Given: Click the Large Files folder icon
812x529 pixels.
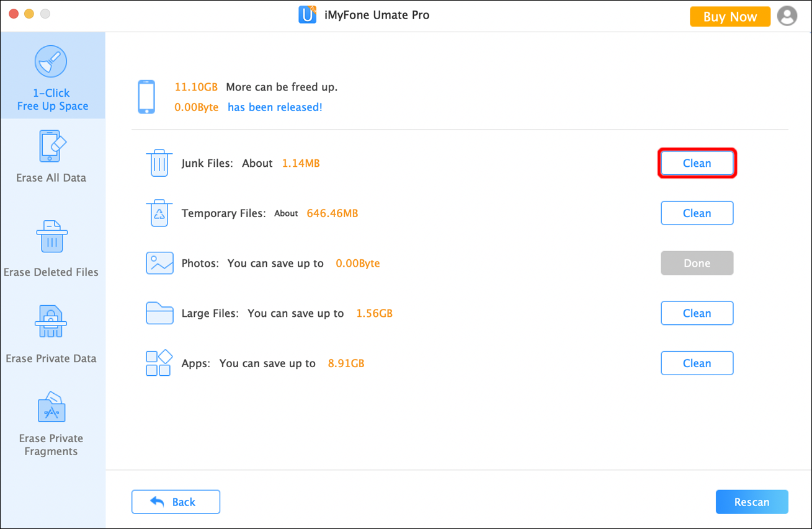Looking at the screenshot, I should coord(159,313).
